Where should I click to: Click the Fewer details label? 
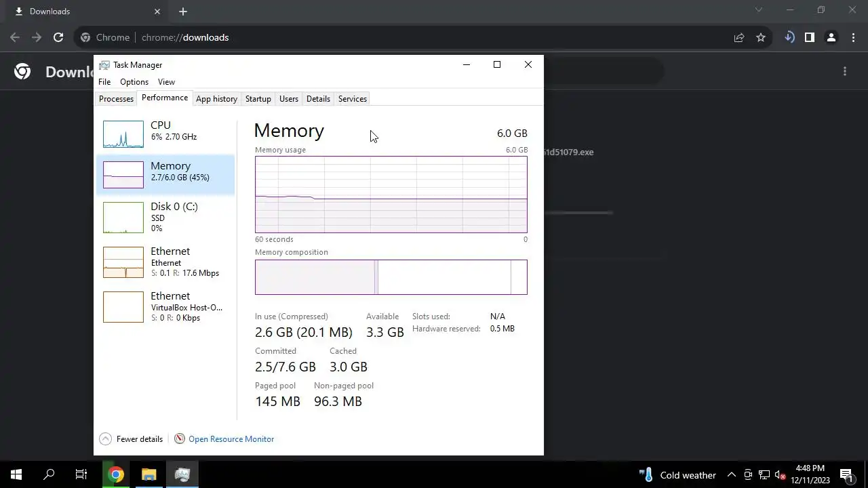pyautogui.click(x=140, y=439)
